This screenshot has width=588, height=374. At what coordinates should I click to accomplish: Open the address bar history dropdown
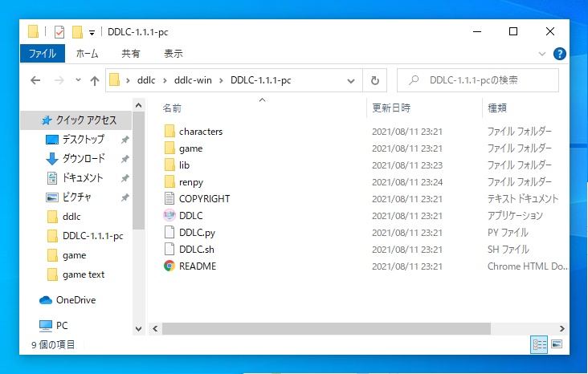coord(350,80)
